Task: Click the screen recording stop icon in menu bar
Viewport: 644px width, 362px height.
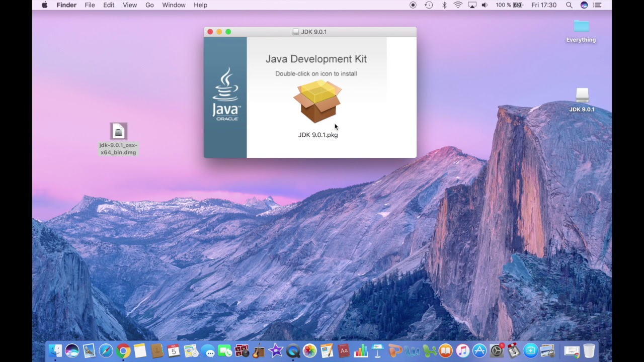Action: click(413, 5)
